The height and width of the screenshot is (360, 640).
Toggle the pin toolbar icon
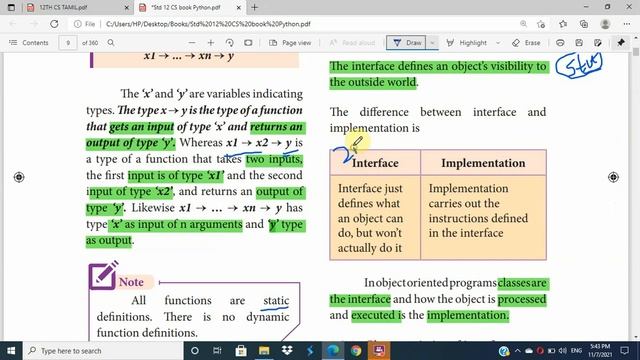(x=621, y=42)
